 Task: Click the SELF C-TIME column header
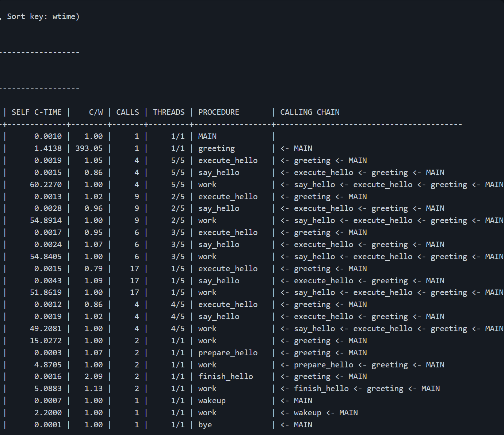37,112
